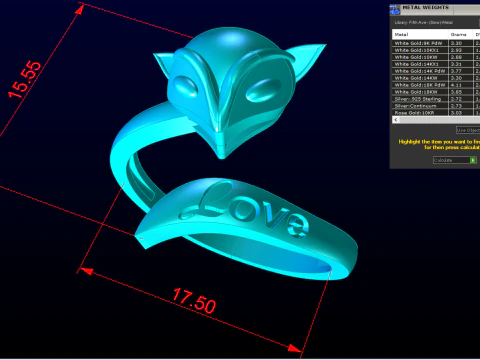Viewport: 480px width, 360px height.
Task: Select the Silver:.925 Sterling row
Action: click(x=436, y=99)
